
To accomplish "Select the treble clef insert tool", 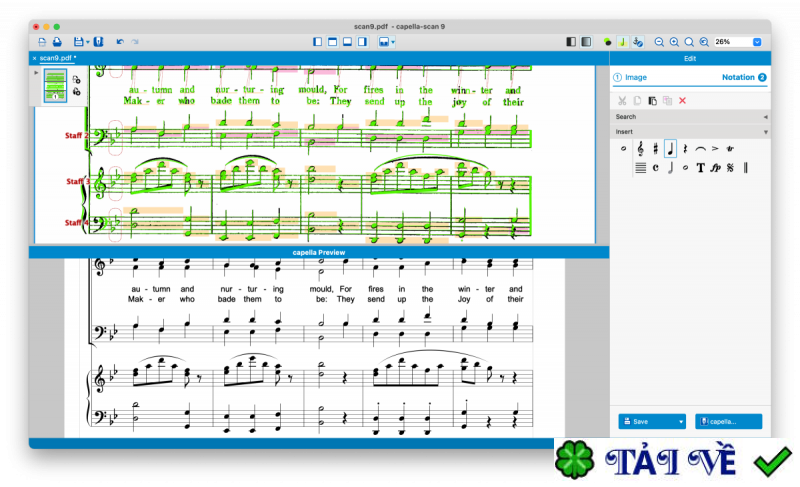I will point(640,149).
